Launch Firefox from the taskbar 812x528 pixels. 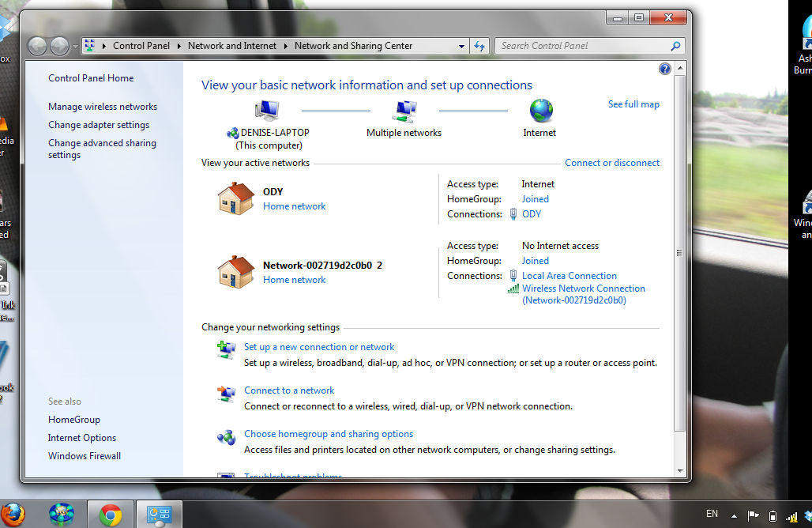point(11,515)
